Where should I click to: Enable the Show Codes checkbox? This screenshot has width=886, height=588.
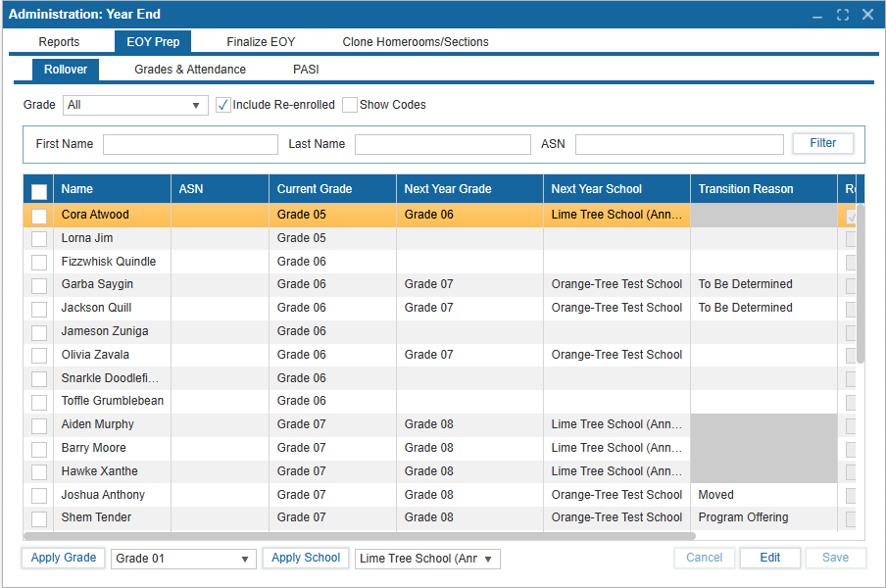point(350,105)
